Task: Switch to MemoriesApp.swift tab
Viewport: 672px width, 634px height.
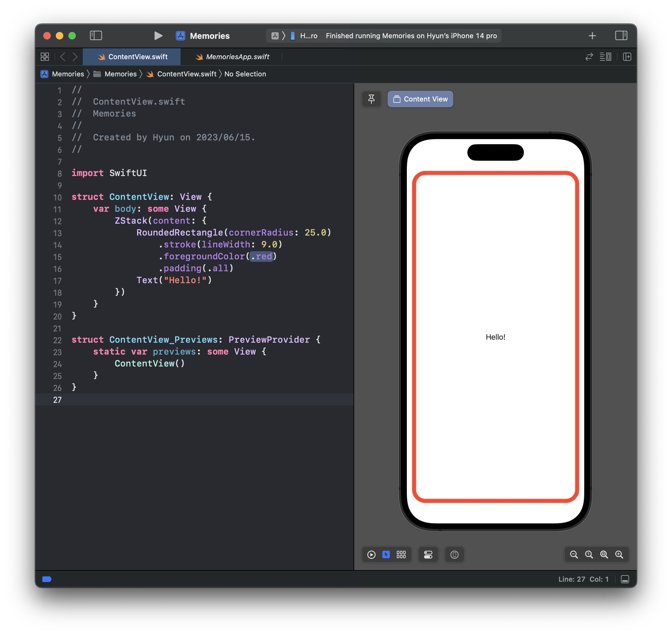Action: [x=237, y=57]
